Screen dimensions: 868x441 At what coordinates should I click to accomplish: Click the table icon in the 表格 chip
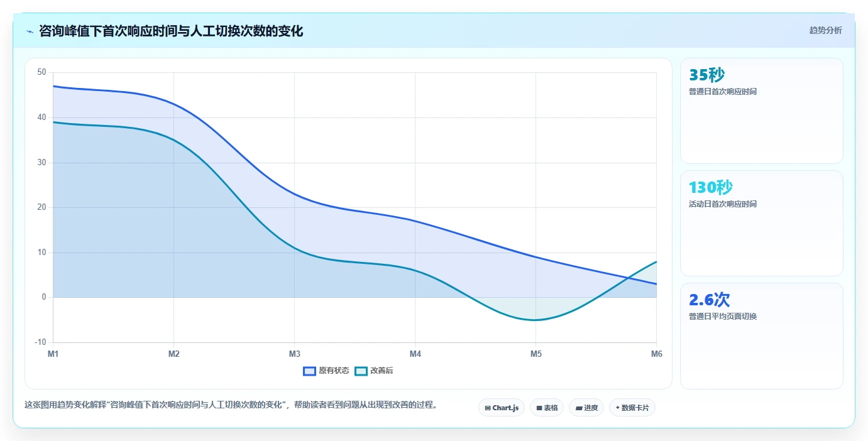539,408
